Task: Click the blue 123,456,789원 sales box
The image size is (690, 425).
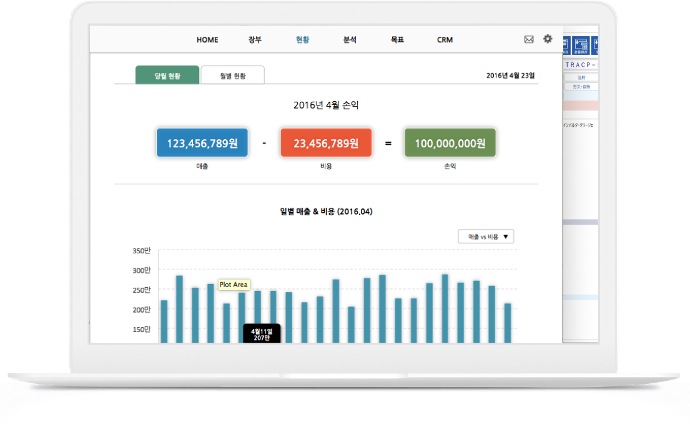Action: [x=203, y=143]
